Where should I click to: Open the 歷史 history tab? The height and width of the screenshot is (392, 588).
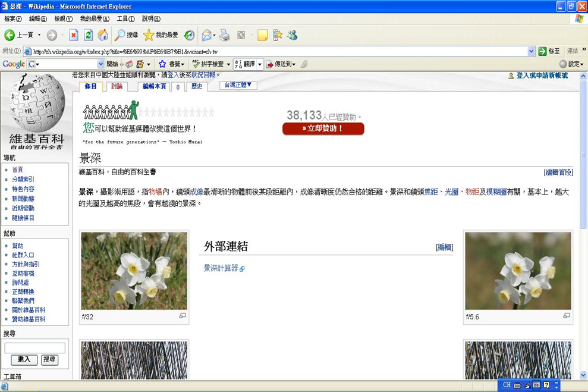tap(197, 87)
